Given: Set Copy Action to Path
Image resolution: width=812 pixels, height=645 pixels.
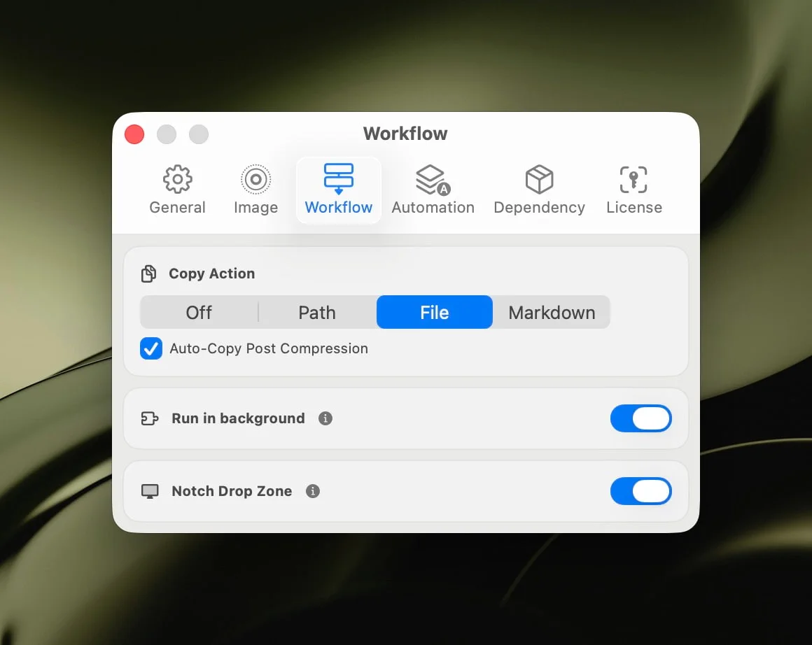Looking at the screenshot, I should [316, 312].
